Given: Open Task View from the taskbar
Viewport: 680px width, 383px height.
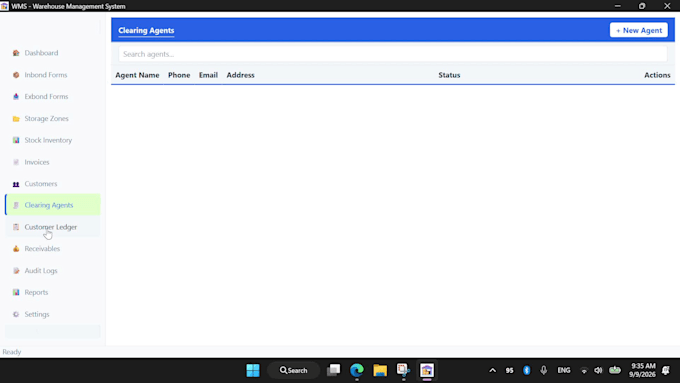Looking at the screenshot, I should click(333, 370).
